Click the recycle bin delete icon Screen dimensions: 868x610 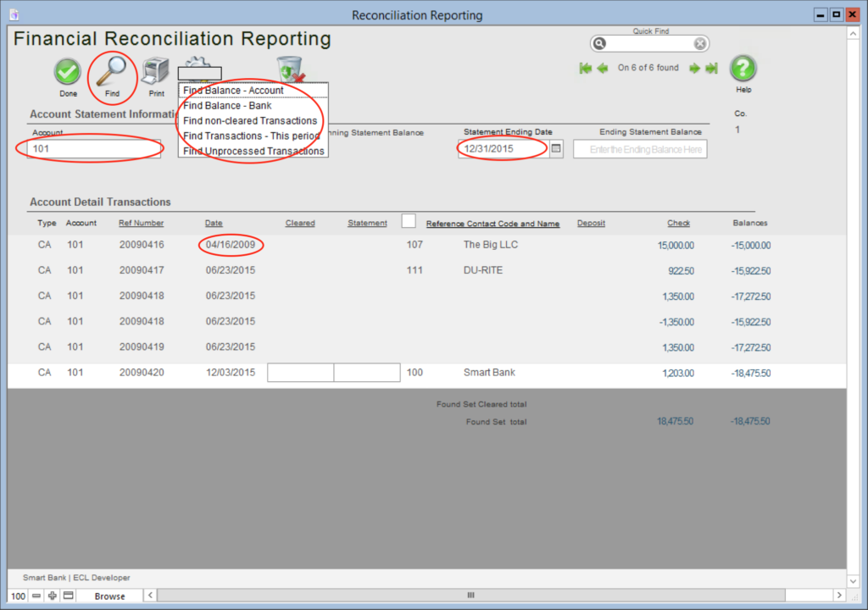pos(290,69)
